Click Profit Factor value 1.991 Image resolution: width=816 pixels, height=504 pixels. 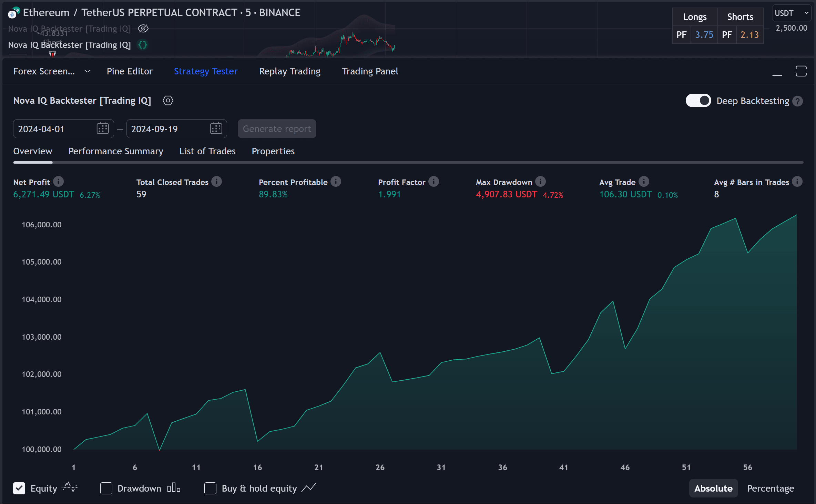click(x=389, y=195)
